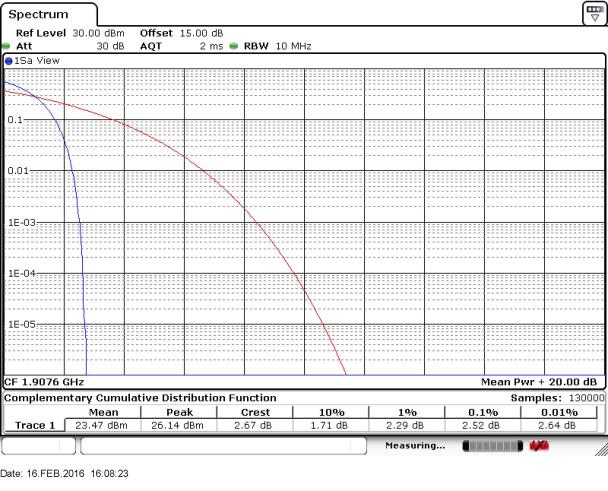Open the toolbar menu icon at top right
Image resolution: width=608 pixels, height=491 pixels.
[x=594, y=14]
